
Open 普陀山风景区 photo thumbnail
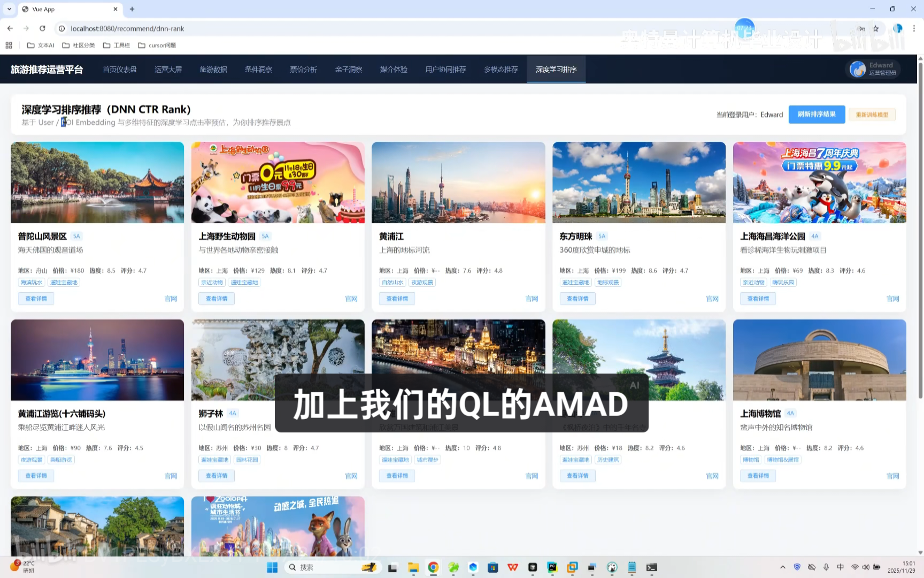(x=97, y=182)
